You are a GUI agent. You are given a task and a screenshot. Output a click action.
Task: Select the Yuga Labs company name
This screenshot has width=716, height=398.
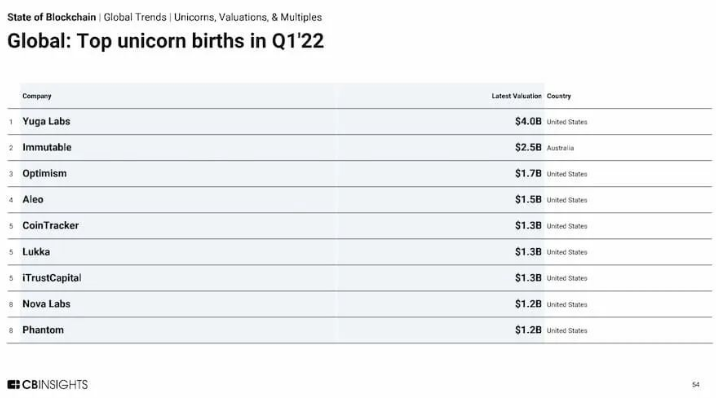point(46,121)
